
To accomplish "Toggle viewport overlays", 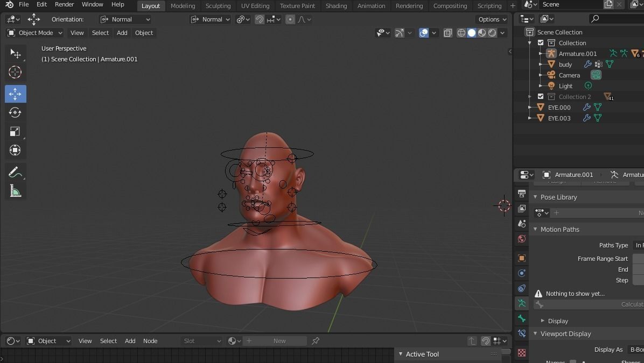I will (423, 33).
